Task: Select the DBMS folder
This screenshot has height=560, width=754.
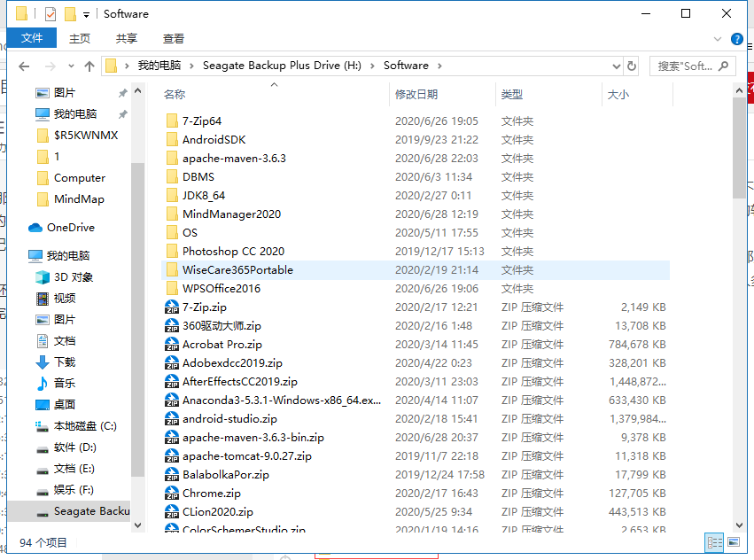Action: 198,177
